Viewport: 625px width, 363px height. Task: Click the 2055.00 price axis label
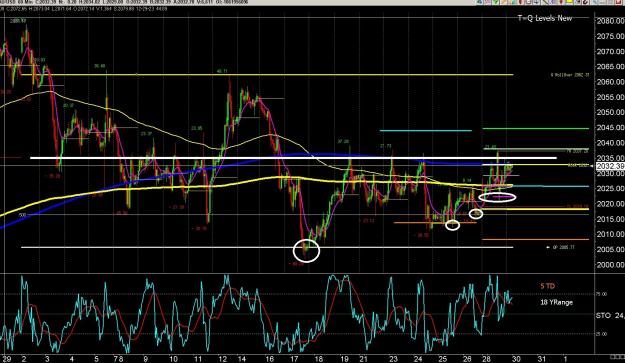611,97
